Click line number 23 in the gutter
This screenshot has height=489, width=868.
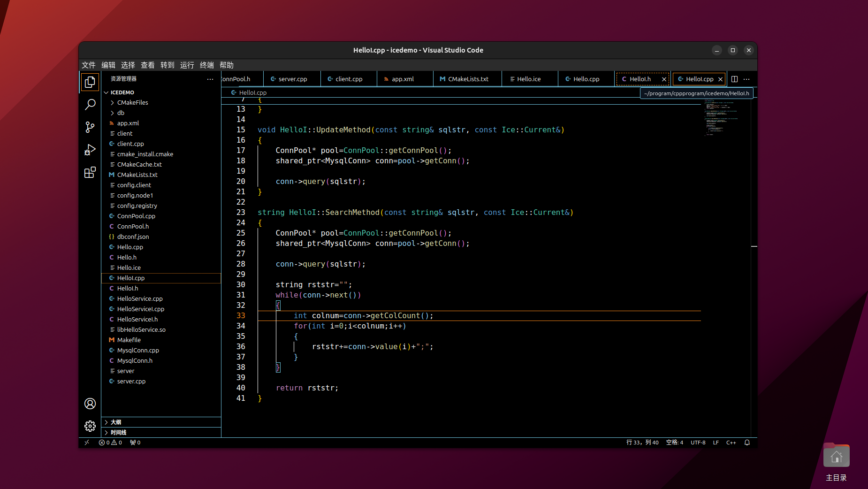point(241,212)
